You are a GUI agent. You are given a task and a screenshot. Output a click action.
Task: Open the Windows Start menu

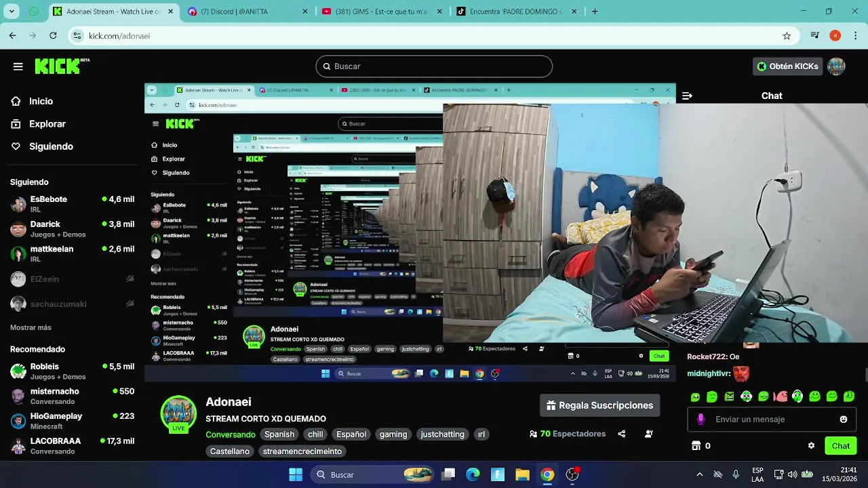point(296,474)
